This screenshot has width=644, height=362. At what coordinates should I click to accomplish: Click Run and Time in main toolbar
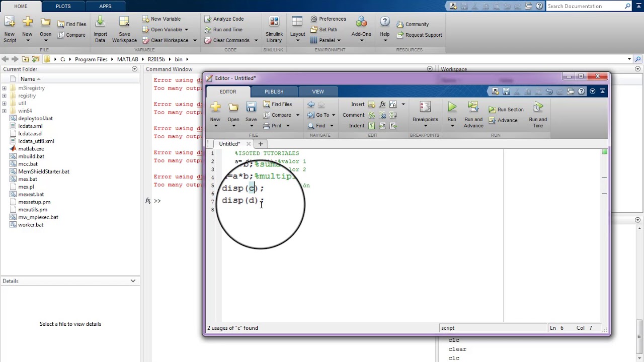tap(223, 30)
